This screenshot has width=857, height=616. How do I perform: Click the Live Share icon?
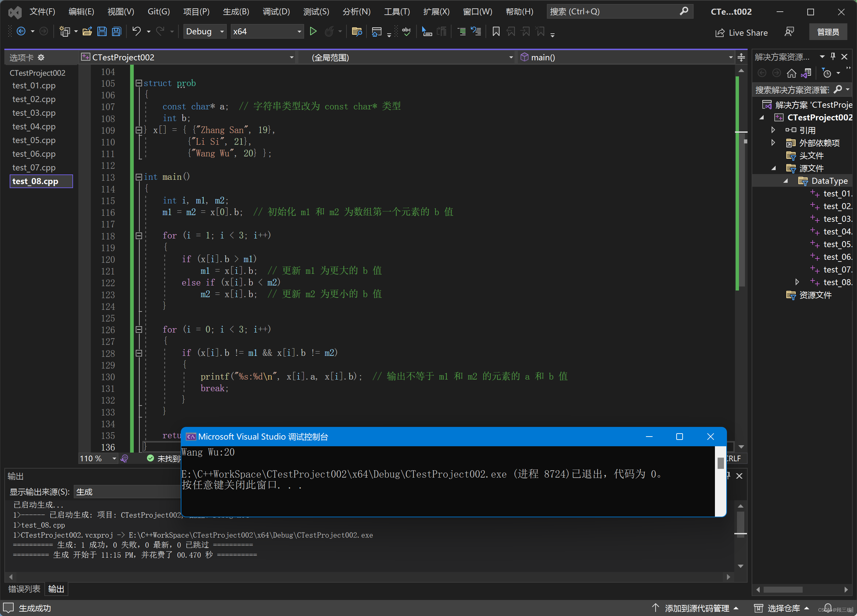720,33
